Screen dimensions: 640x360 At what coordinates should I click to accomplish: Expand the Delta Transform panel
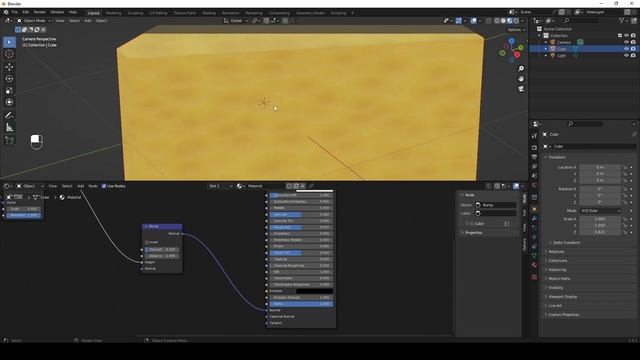[567, 242]
